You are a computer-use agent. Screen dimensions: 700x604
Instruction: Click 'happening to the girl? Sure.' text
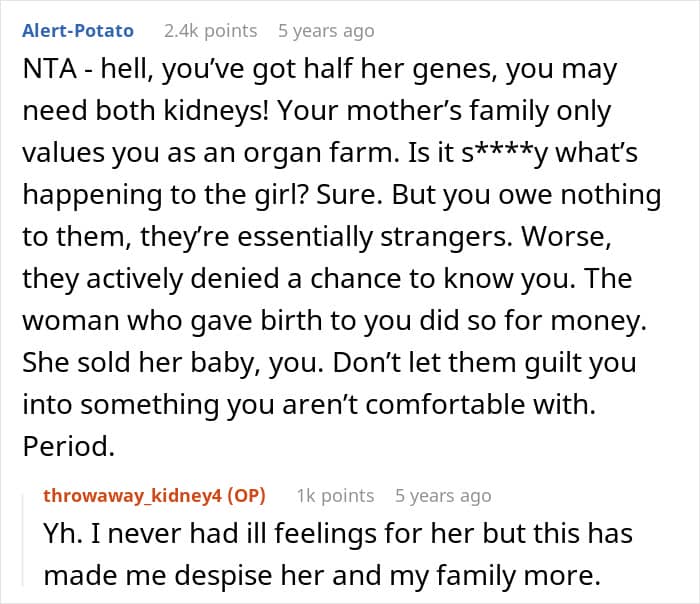click(203, 195)
